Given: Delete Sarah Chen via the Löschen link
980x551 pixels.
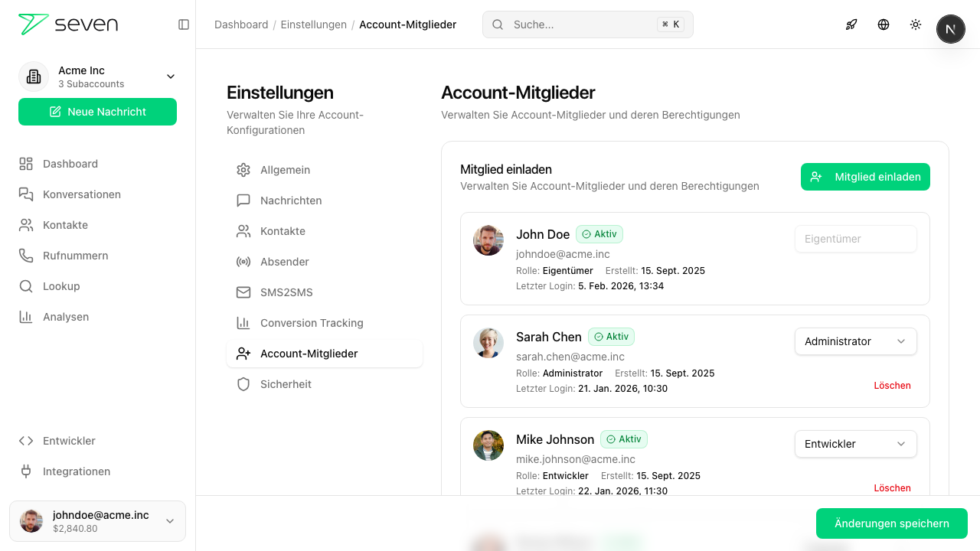Looking at the screenshot, I should coord(892,386).
